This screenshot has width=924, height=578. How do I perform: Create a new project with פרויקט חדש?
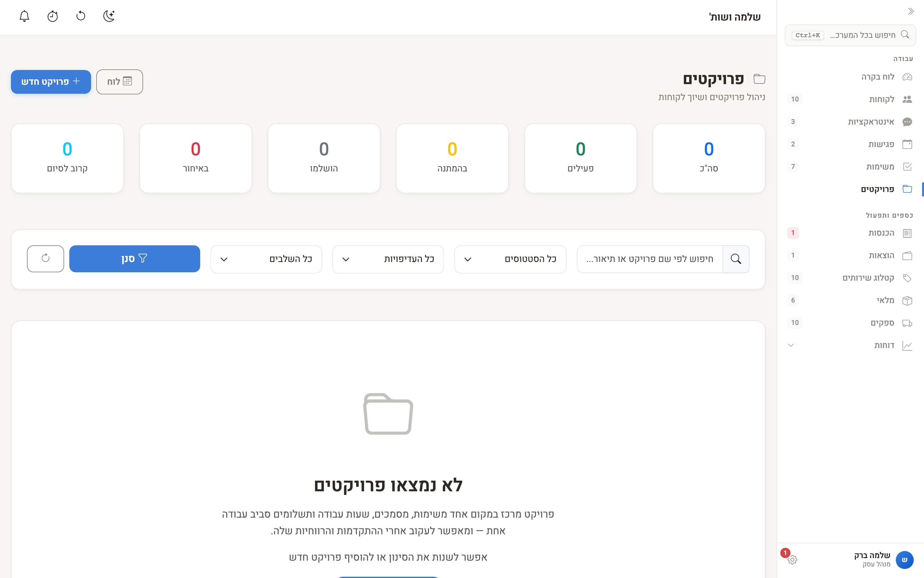(51, 82)
